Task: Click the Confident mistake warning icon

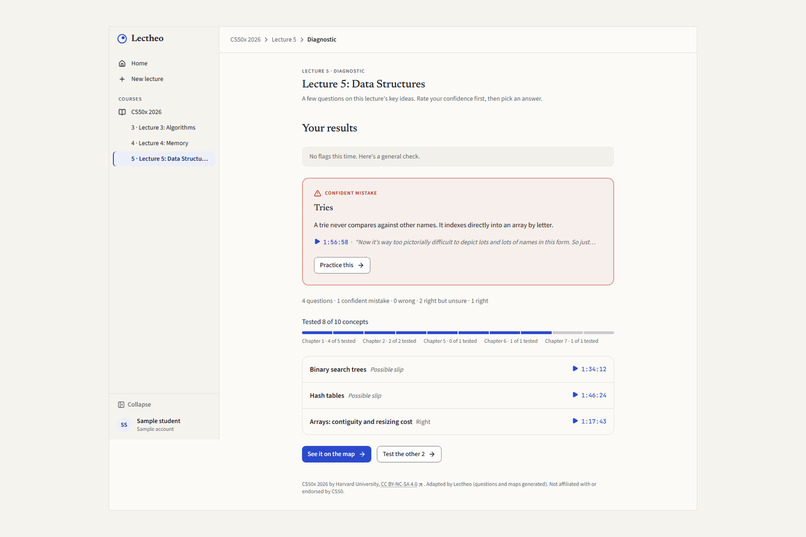Action: point(317,193)
